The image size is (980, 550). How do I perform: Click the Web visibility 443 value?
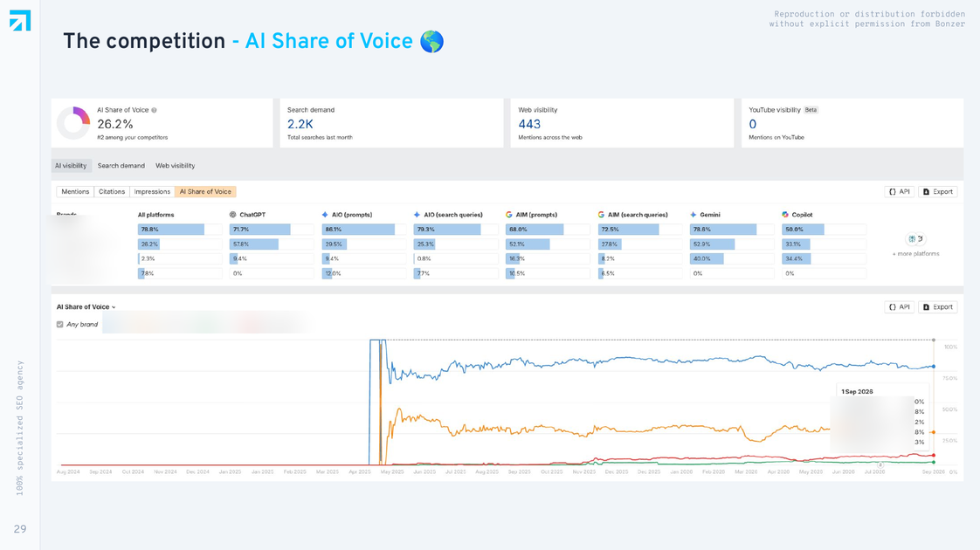point(529,124)
